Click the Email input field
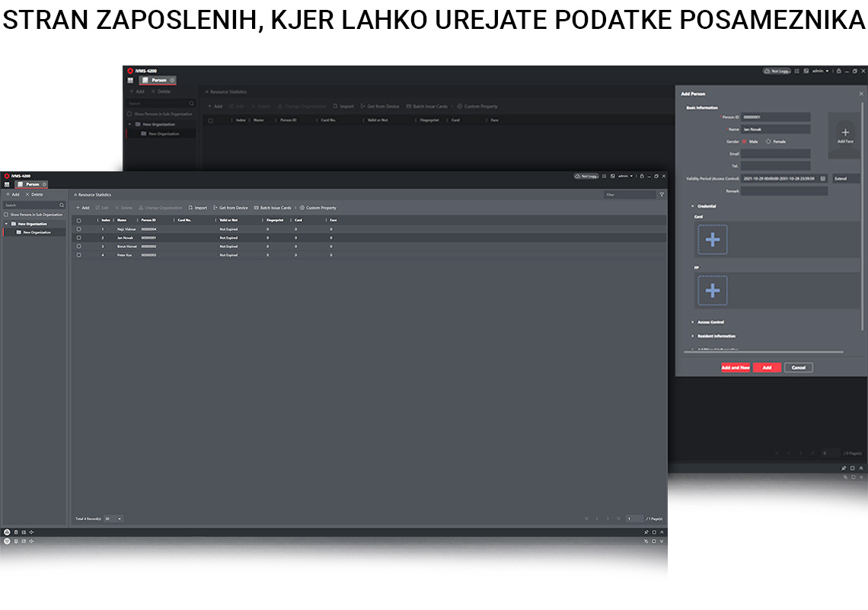This screenshot has width=868, height=610. 775,154
